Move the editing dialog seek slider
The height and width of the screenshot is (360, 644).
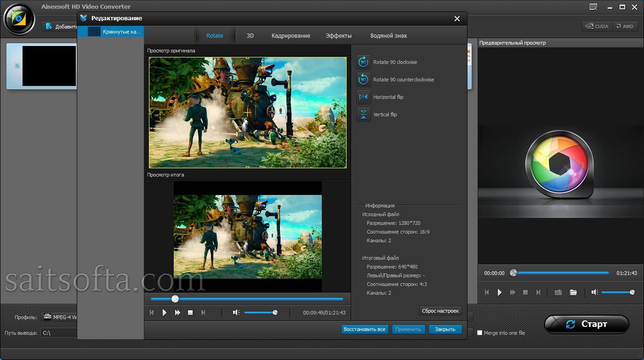point(175,299)
